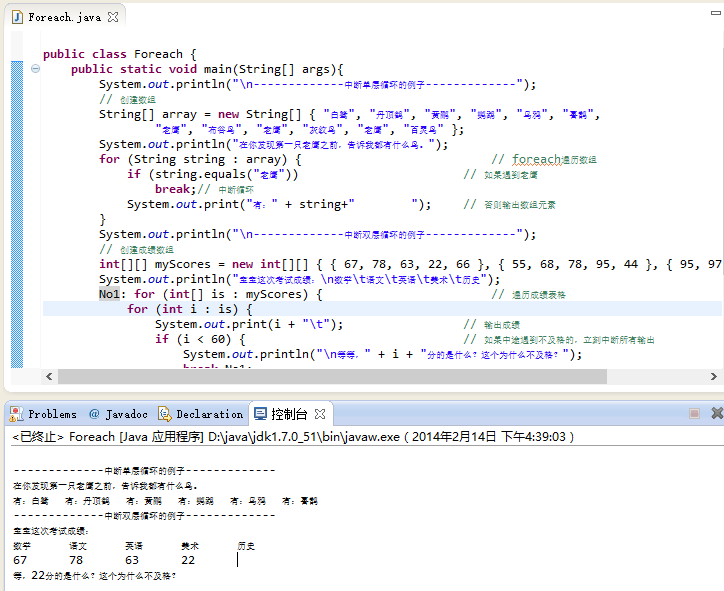Click the 'for (String string : array)' line

click(x=200, y=160)
